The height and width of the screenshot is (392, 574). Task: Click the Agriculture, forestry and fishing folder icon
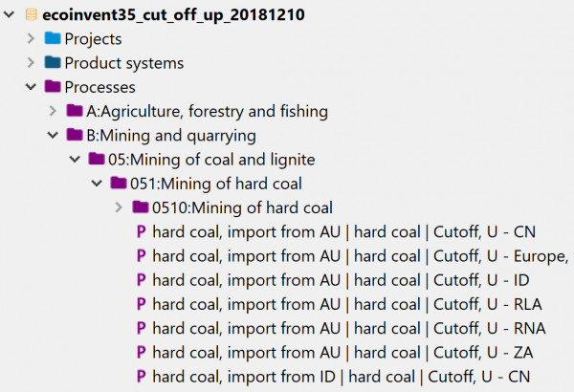[75, 111]
